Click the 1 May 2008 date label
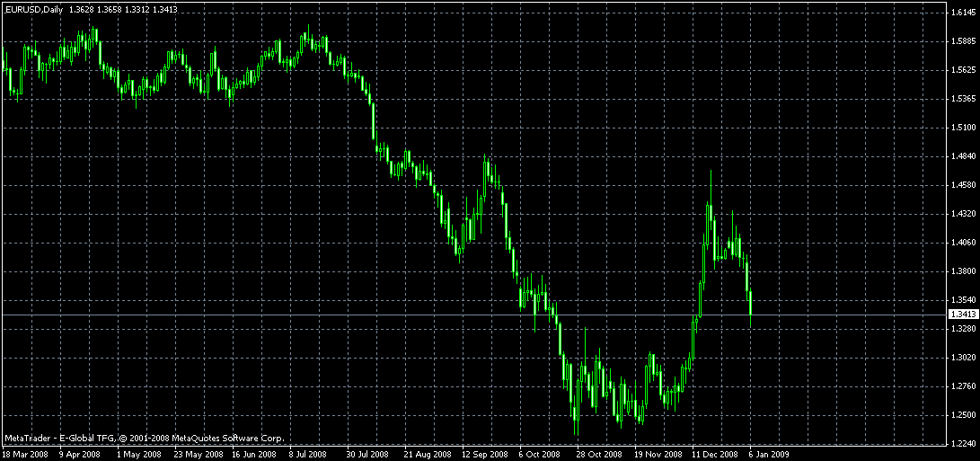This screenshot has width=980, height=461. 138,455
